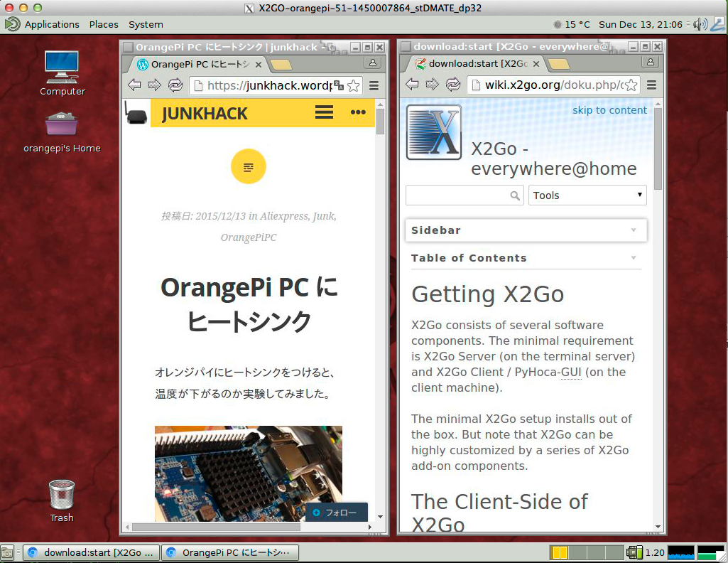Click the yellow post format circle icon
Screen dimensions: 728x563
point(248,167)
